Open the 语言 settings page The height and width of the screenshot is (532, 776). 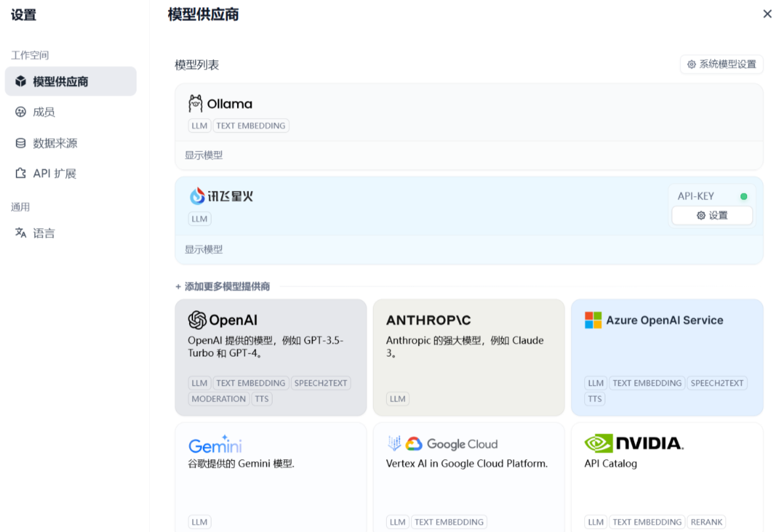[x=71, y=232]
